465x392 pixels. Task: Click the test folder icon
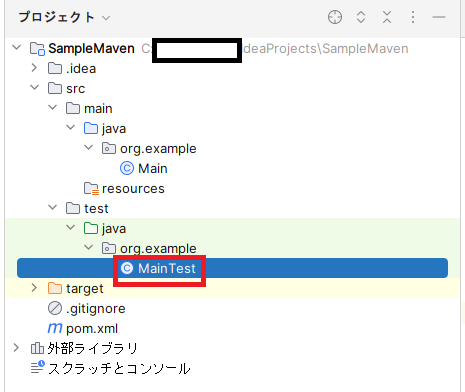click(x=73, y=208)
